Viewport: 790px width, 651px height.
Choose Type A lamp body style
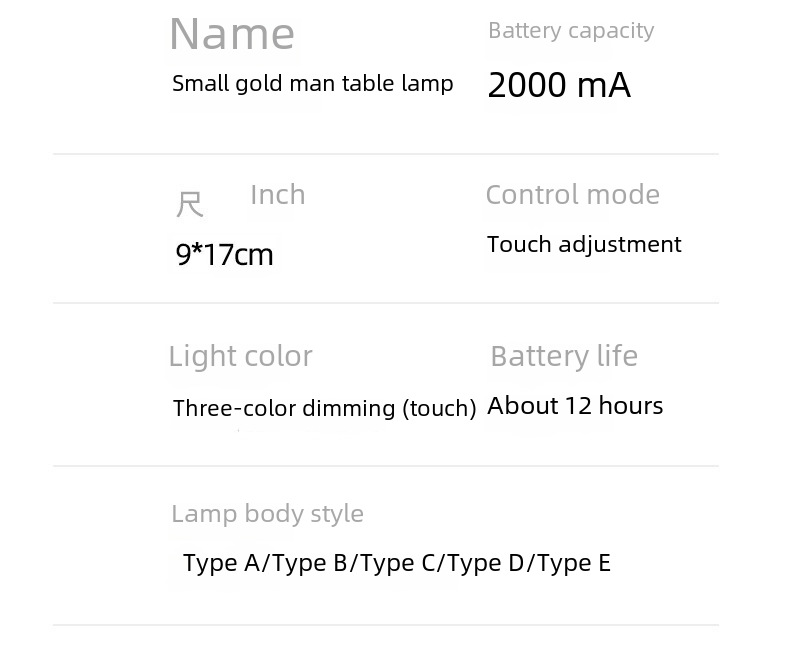coord(220,563)
